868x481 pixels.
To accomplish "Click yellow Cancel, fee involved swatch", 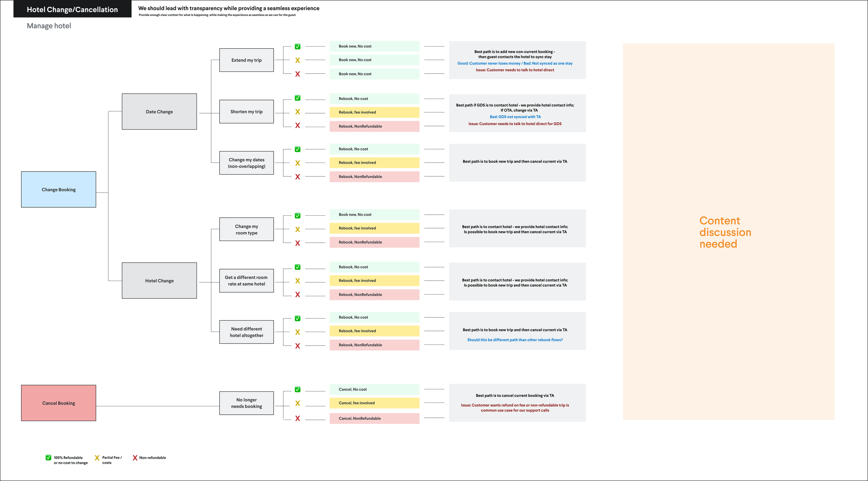I will [374, 403].
